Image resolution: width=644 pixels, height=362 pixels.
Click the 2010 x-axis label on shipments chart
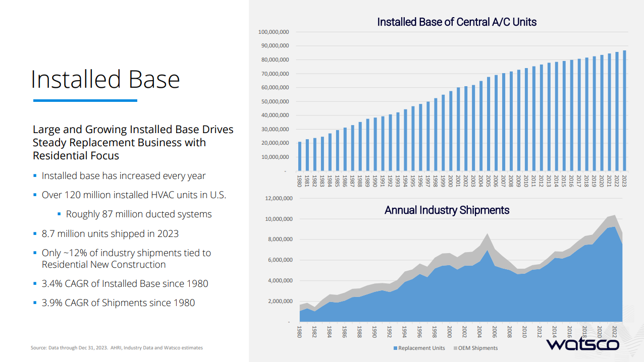[x=524, y=332]
